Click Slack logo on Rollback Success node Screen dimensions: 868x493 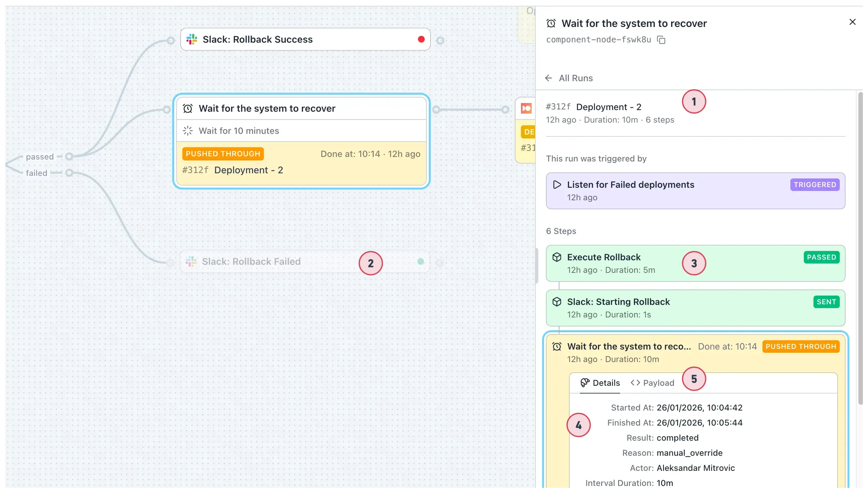[191, 39]
